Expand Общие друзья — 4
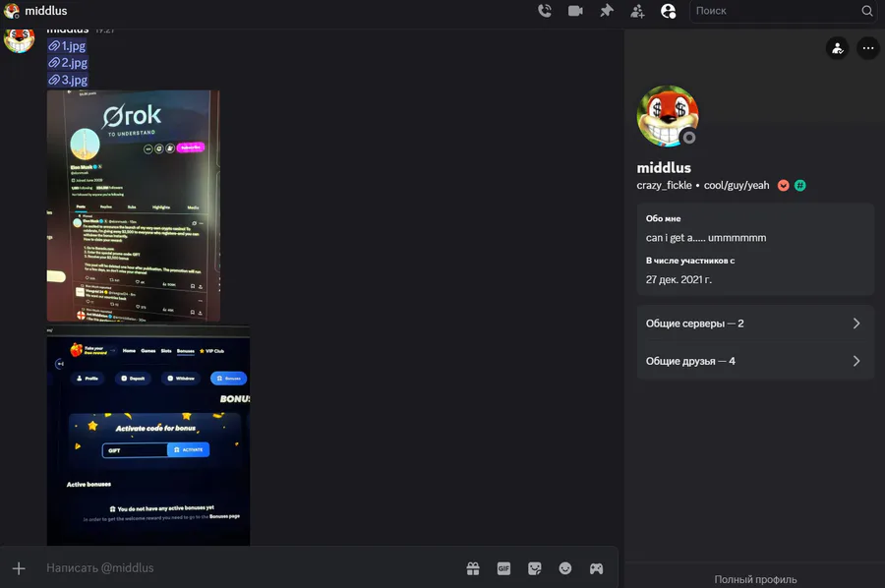This screenshot has height=588, width=885. pos(755,361)
